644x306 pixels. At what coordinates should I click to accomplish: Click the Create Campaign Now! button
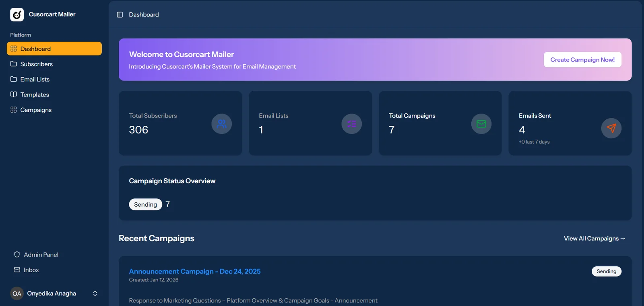coord(582,60)
